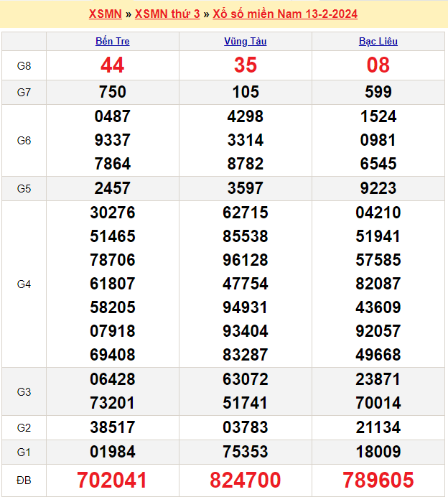This screenshot has height=497, width=448.
Task: Click the 'XSMN thứ 3' link
Action: click(167, 14)
